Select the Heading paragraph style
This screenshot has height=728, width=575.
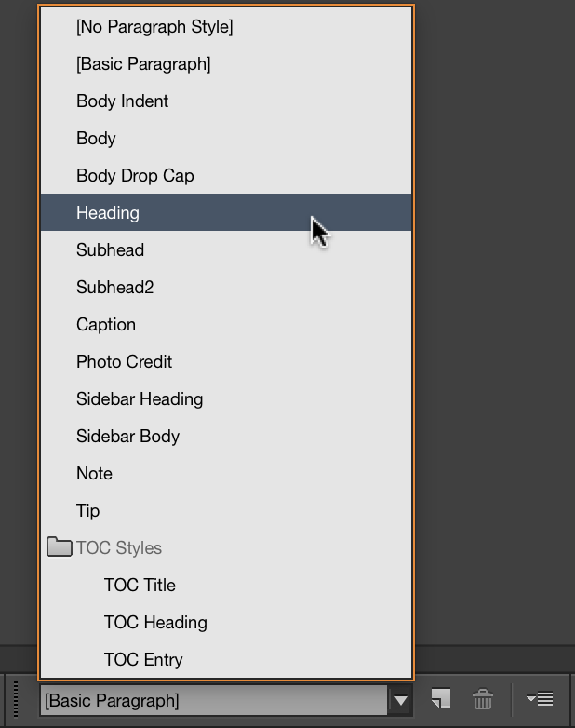coord(108,213)
